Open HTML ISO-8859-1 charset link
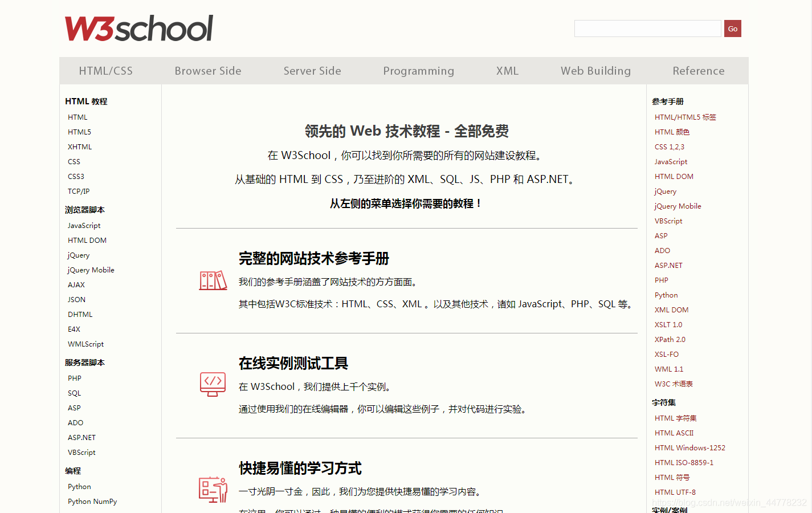 [x=684, y=462]
